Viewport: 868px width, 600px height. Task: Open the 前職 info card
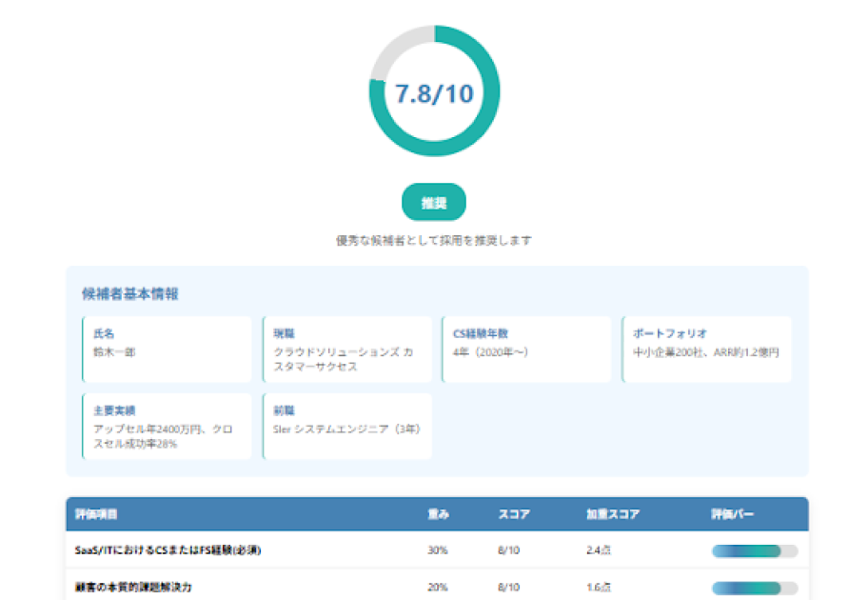coord(346,427)
